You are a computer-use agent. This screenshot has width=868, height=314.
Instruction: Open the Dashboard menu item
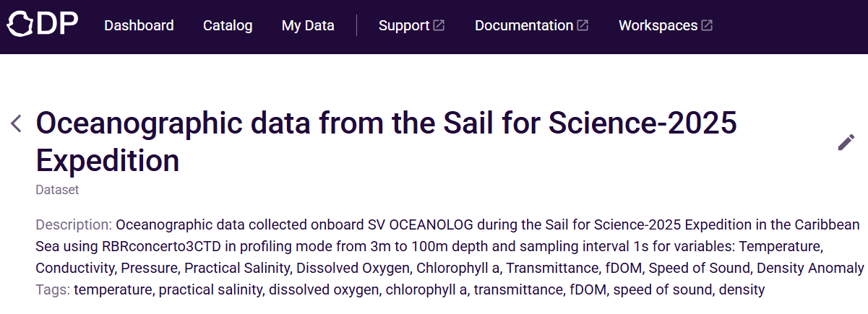[139, 25]
